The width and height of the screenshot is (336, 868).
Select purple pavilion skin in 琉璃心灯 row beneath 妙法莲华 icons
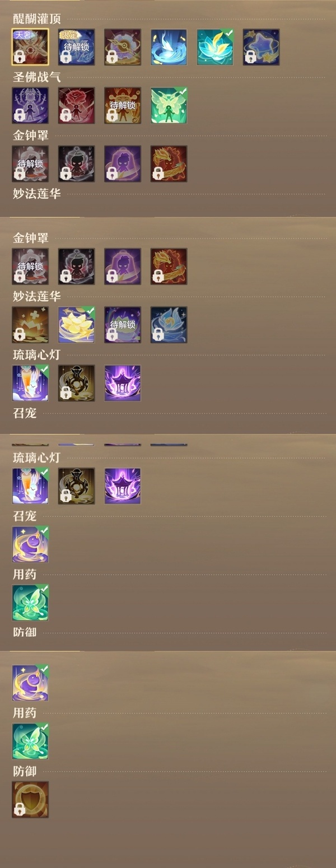pos(123,383)
